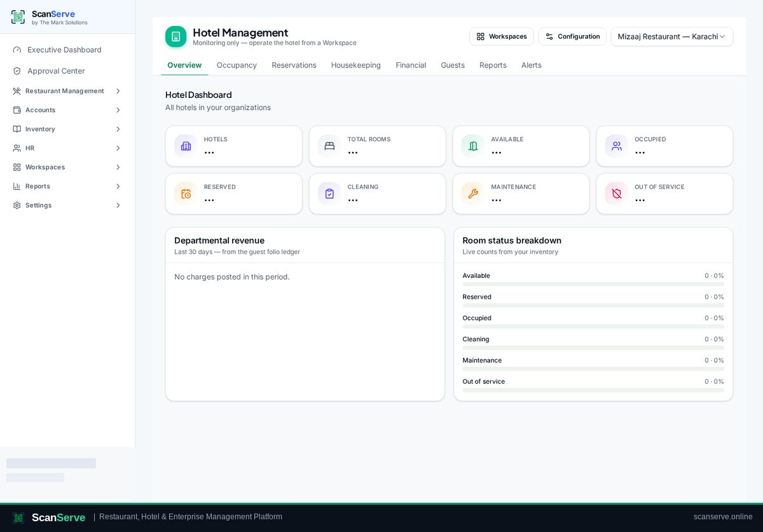Expand the Settings menu chevron

click(118, 205)
